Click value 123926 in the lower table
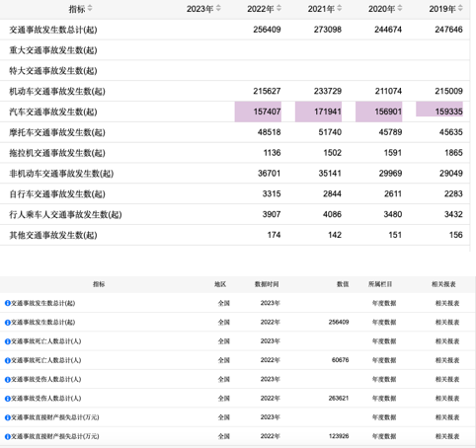 (x=339, y=436)
